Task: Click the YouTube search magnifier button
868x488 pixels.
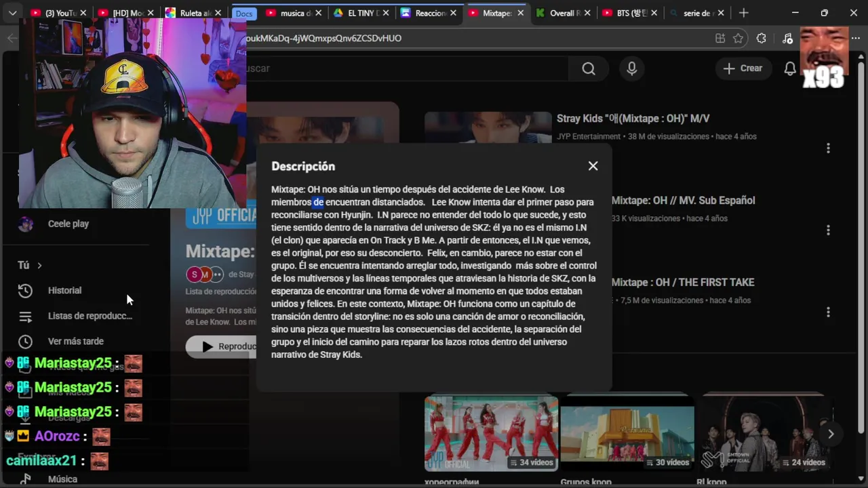Action: tap(589, 68)
